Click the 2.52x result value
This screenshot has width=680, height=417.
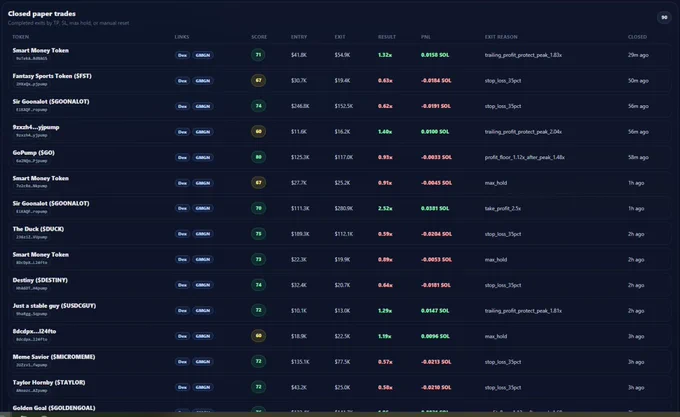click(x=385, y=208)
